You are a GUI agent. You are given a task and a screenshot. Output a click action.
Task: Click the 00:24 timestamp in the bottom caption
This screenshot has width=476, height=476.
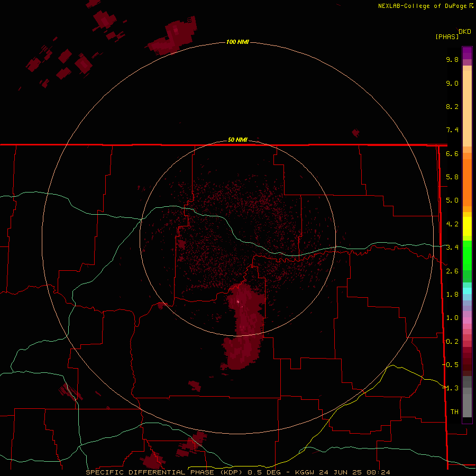coord(378,472)
